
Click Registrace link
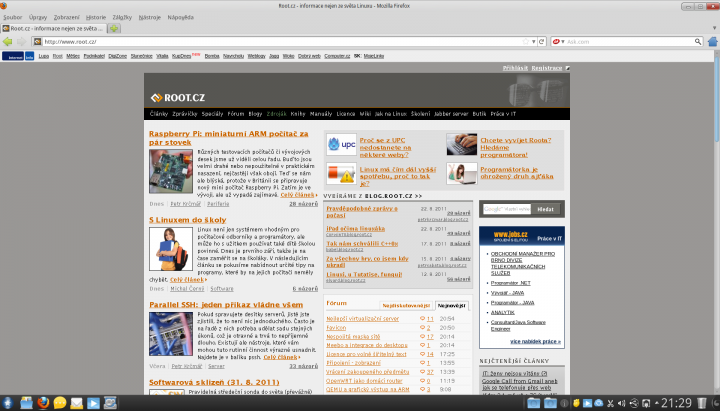tap(547, 68)
